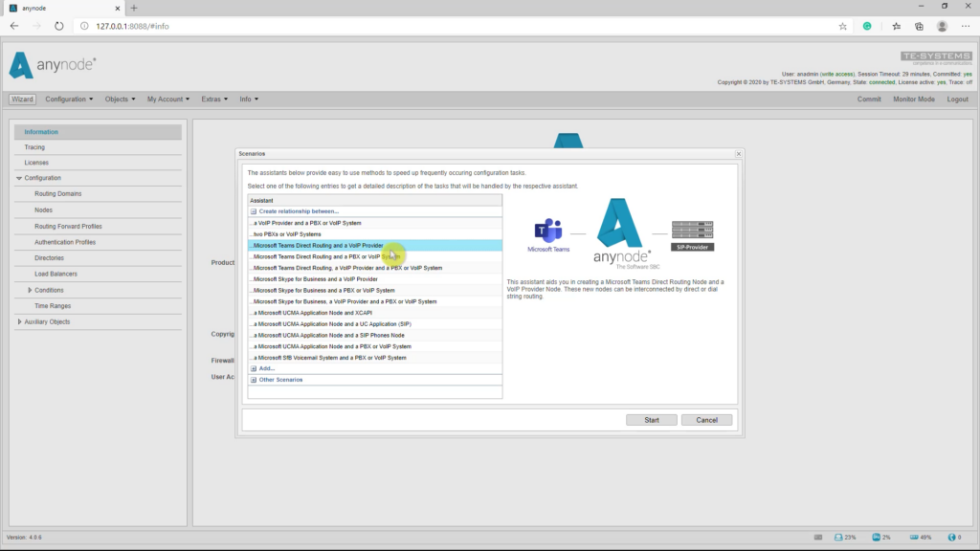Click the keyboard icon in the status bar
This screenshot has height=551, width=980.
click(x=818, y=538)
